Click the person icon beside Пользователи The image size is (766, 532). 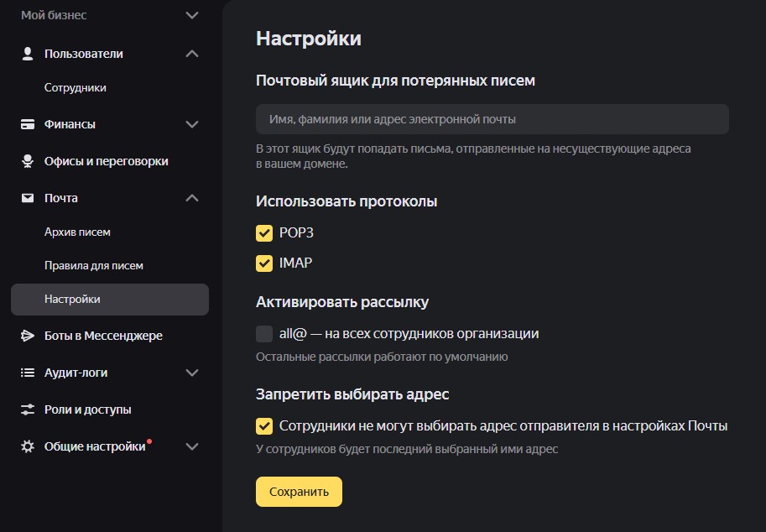[x=28, y=54]
